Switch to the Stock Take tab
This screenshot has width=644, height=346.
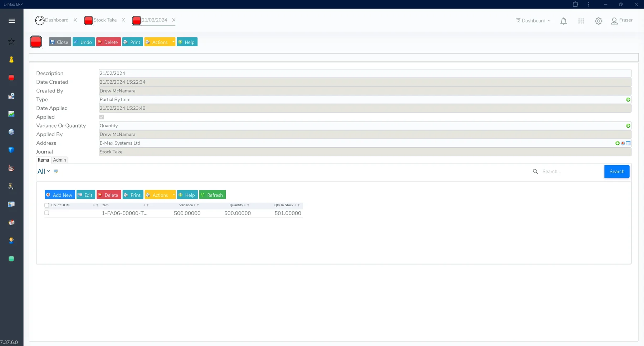point(101,20)
